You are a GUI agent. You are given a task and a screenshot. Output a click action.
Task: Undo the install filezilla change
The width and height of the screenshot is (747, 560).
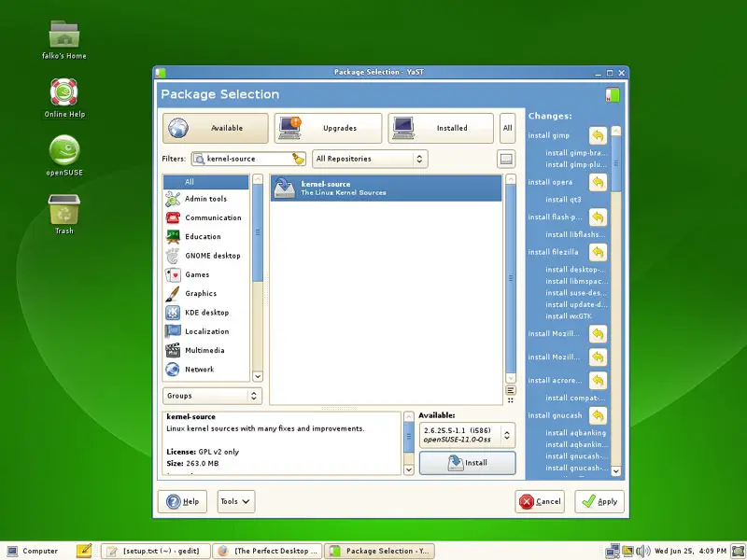pyautogui.click(x=598, y=252)
